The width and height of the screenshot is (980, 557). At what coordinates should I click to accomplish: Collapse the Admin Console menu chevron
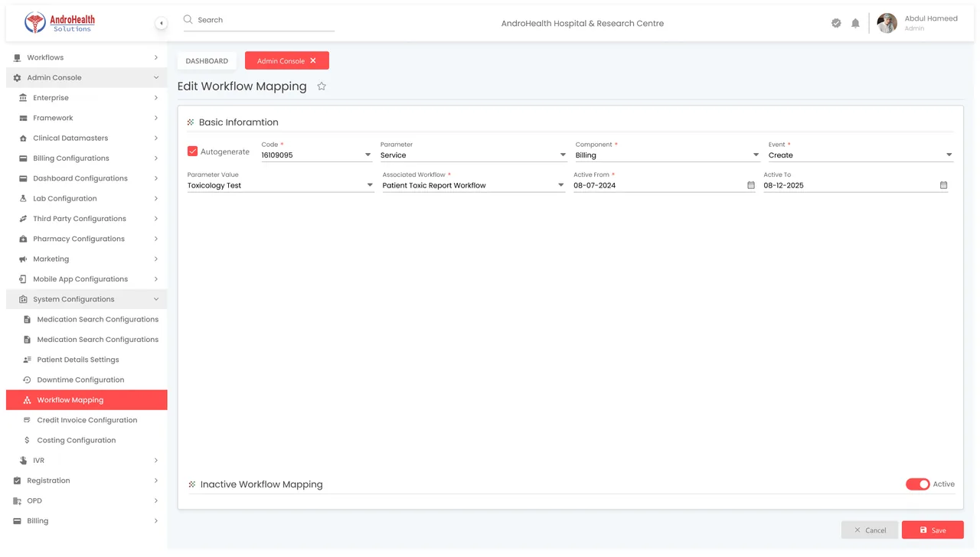point(156,78)
